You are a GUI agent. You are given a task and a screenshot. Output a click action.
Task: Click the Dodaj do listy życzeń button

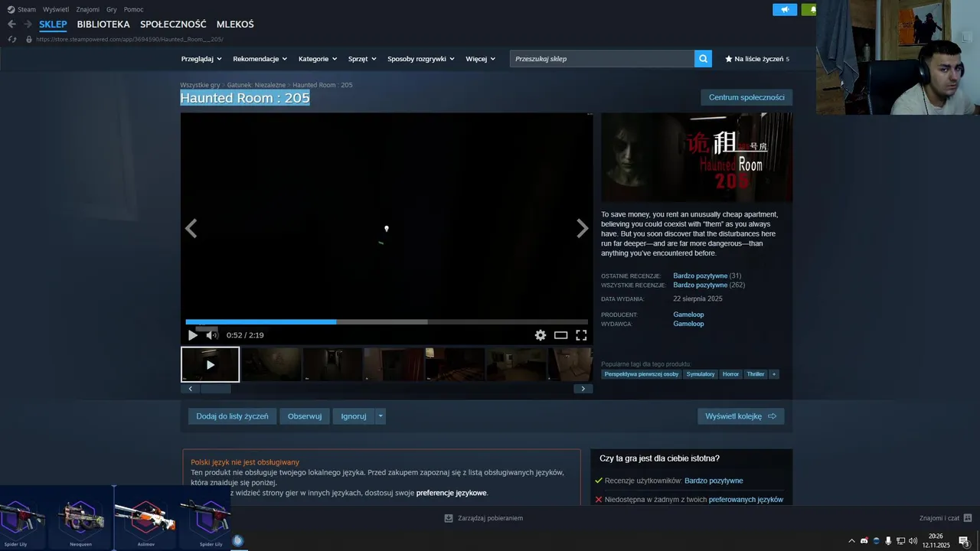point(232,416)
